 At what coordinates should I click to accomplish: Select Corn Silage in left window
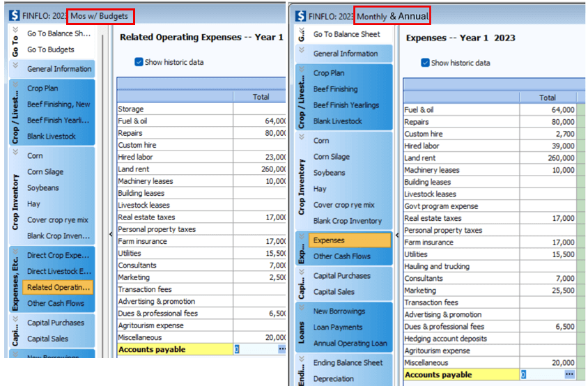(45, 172)
